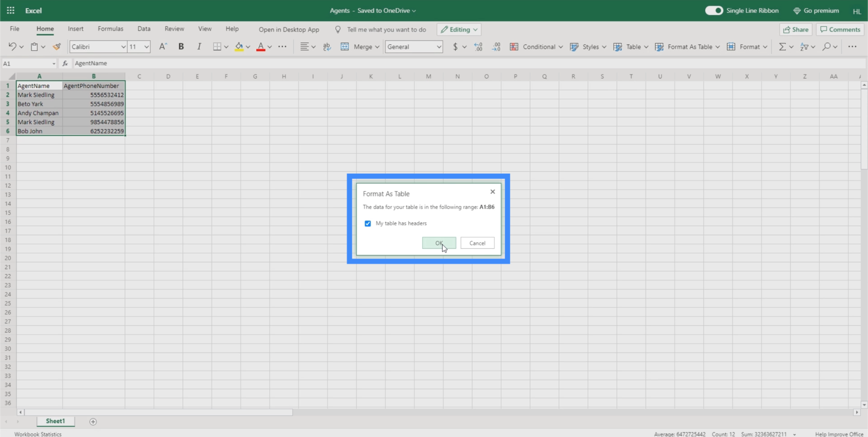The image size is (868, 437).
Task: Click the Go premium diamond option
Action: (x=816, y=10)
